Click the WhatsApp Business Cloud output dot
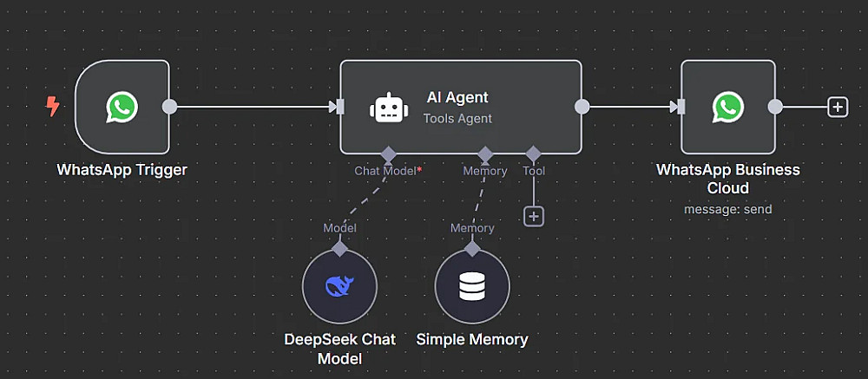Viewport: 868px width, 379px height. 775,107
